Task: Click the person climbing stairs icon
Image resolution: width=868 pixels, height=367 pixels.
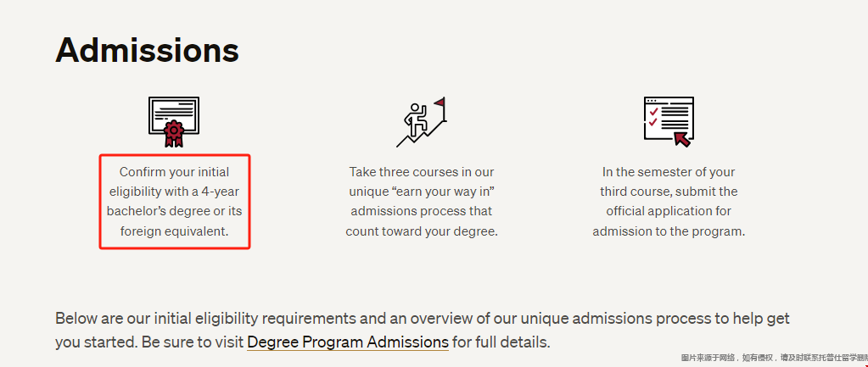Action: (x=421, y=122)
